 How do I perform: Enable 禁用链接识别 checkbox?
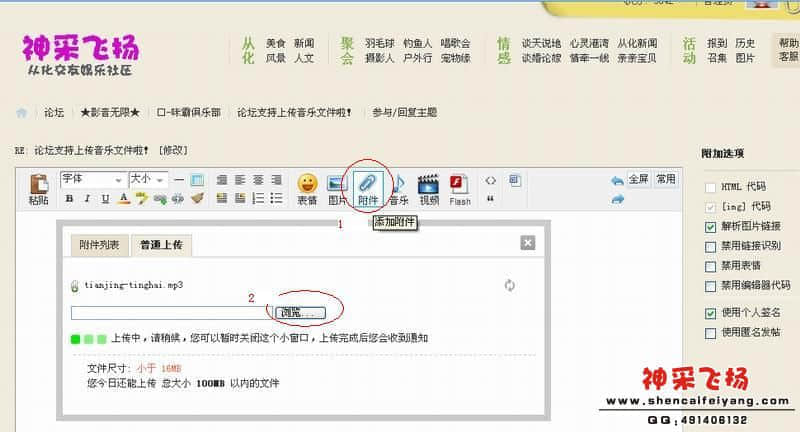point(710,247)
